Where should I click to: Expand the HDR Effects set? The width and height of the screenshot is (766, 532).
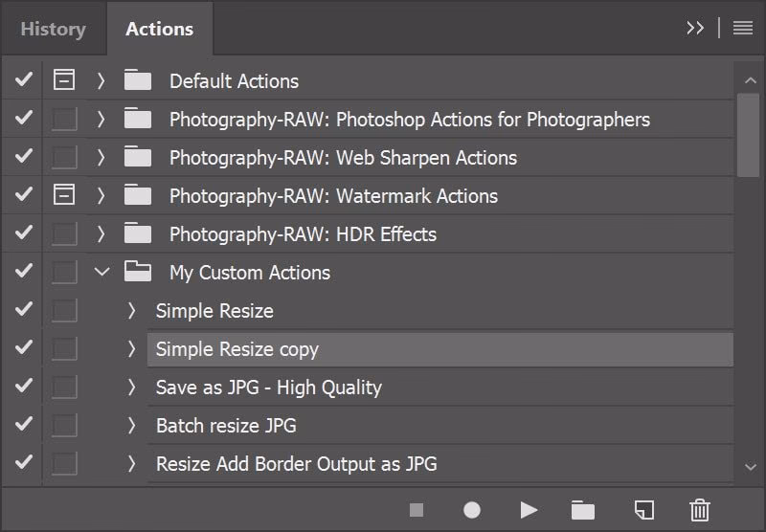point(101,233)
